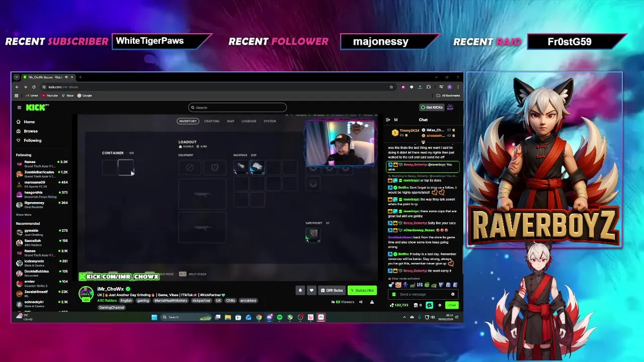Screen dimensions: 644x362
Task: Go back in browser
Action: (17, 87)
